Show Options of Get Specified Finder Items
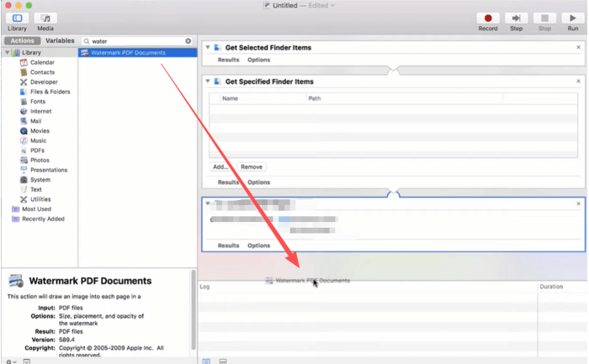 (x=259, y=182)
